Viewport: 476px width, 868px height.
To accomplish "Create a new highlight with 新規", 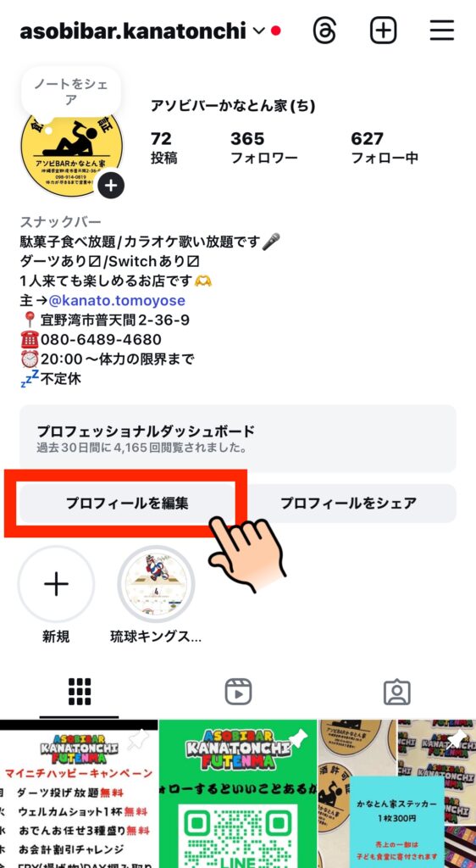I will pyautogui.click(x=57, y=585).
